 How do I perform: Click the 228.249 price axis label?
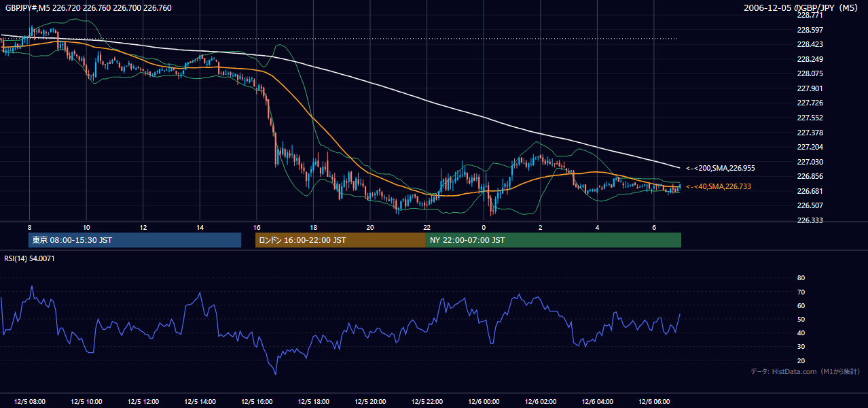click(x=809, y=59)
